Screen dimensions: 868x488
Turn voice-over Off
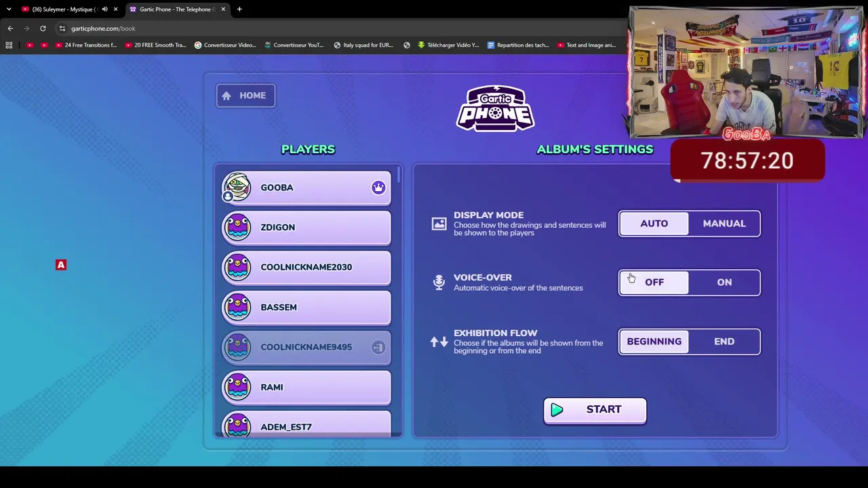654,283
